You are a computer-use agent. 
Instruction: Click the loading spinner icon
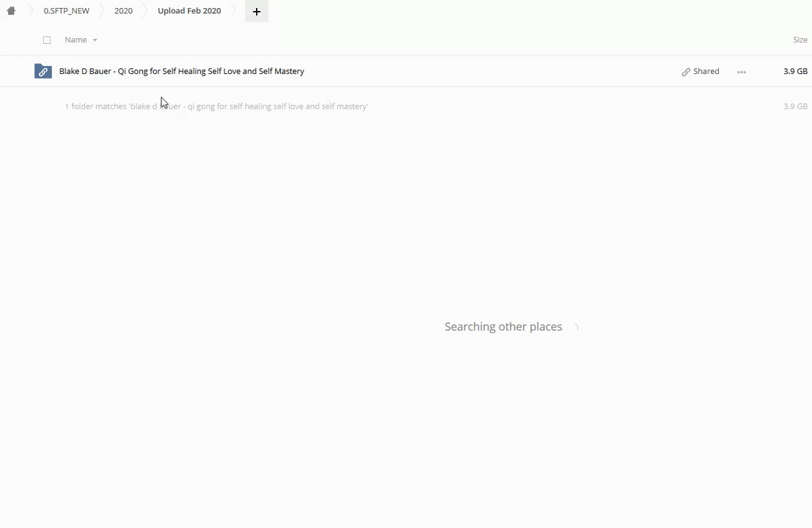576,327
